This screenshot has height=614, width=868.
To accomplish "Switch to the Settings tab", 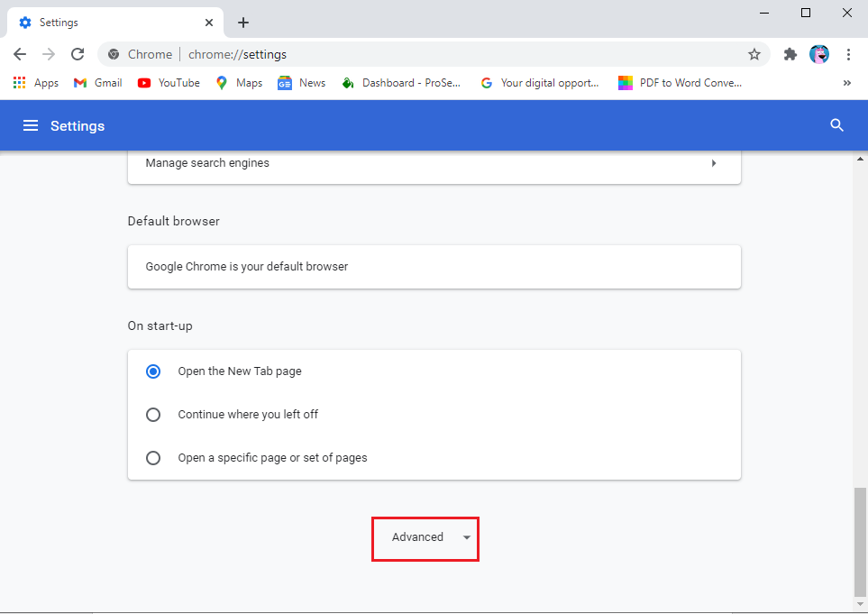I will (x=108, y=22).
